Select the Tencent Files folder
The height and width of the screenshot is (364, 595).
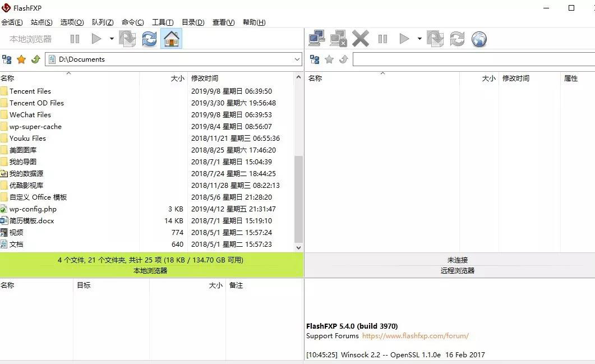coord(30,91)
